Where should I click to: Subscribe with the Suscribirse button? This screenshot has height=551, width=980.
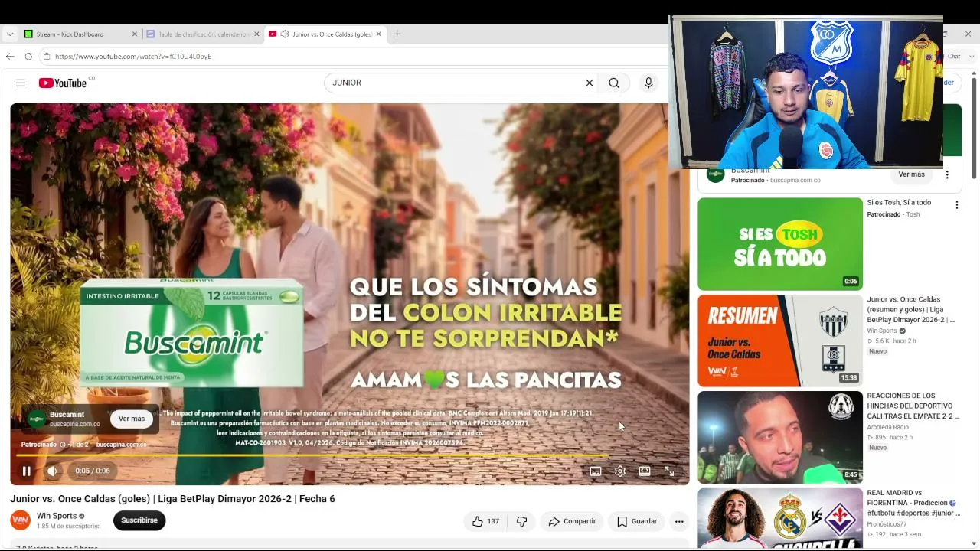point(139,520)
